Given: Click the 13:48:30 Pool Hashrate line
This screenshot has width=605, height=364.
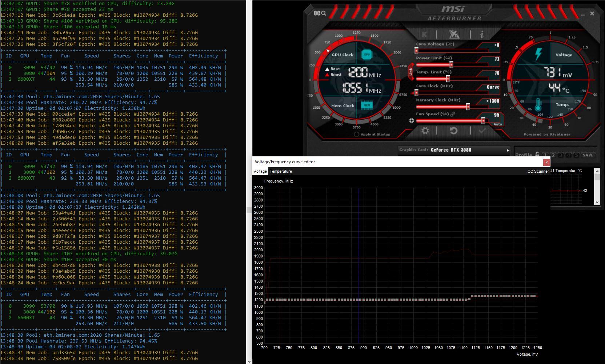Looking at the screenshot, I should (79, 341).
